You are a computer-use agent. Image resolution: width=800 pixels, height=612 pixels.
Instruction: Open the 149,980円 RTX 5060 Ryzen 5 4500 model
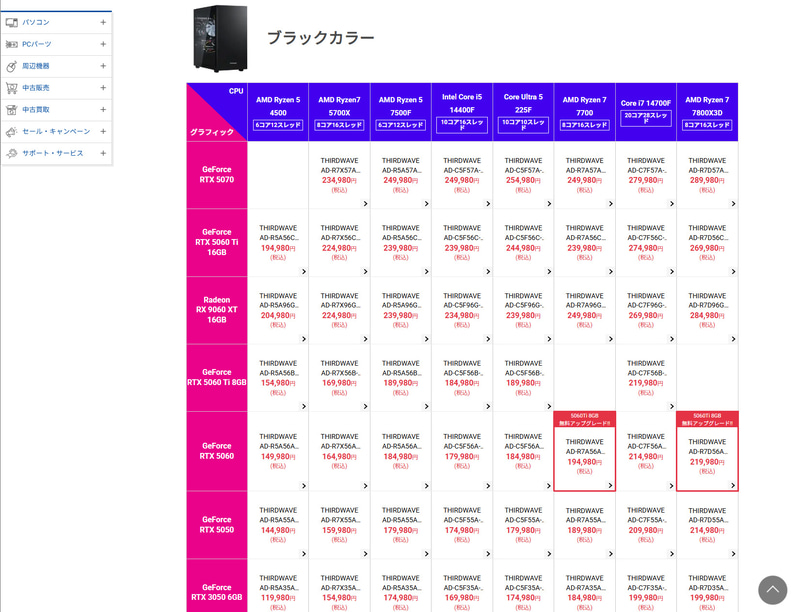pyautogui.click(x=278, y=451)
